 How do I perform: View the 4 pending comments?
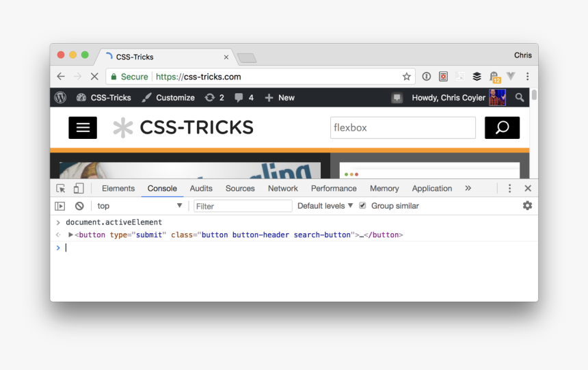(244, 98)
